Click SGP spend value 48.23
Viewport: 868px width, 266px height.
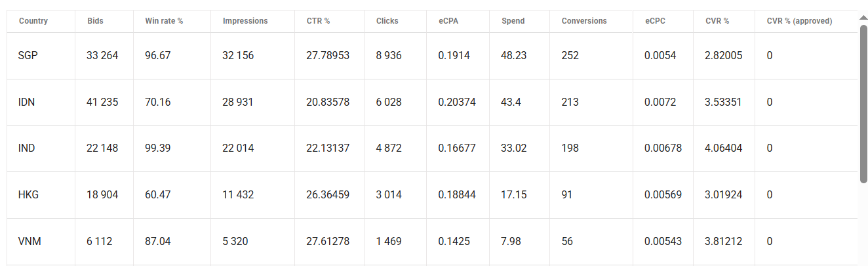click(513, 56)
